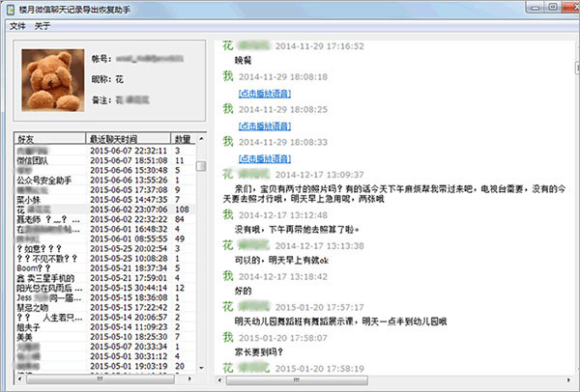
Task: Play the voice message from 18:08:25
Action: (265, 126)
